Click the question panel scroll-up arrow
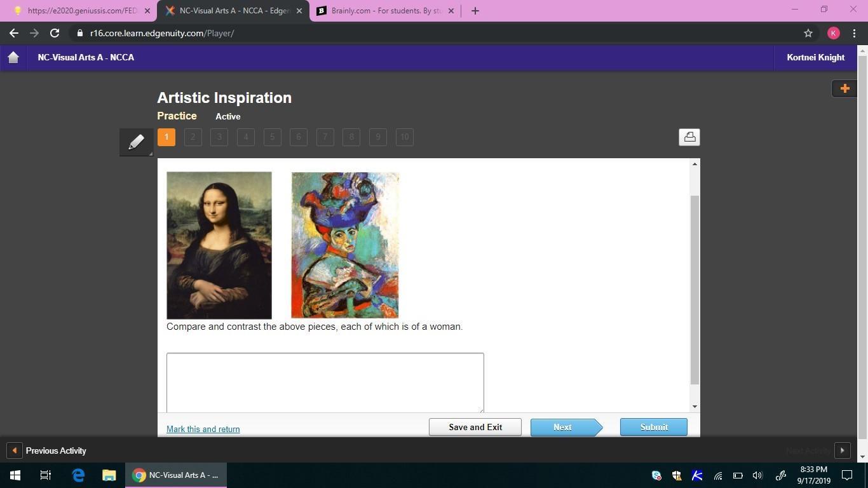The width and height of the screenshot is (868, 488). coord(695,164)
